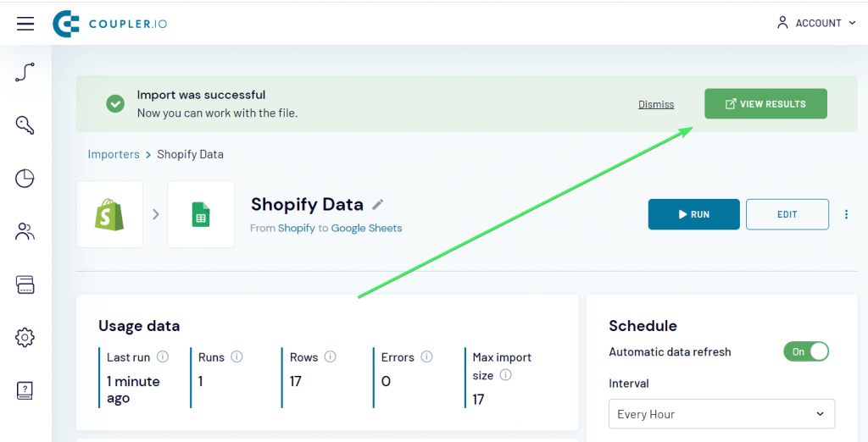Viewport: 868px width, 442px height.
Task: Click the Coupler.io logo
Action: point(110,24)
